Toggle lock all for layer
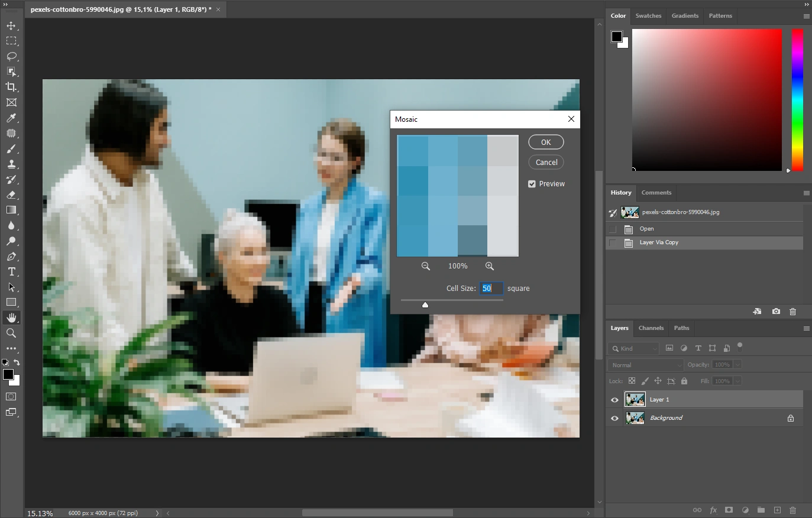The height and width of the screenshot is (518, 812). pyautogui.click(x=684, y=381)
